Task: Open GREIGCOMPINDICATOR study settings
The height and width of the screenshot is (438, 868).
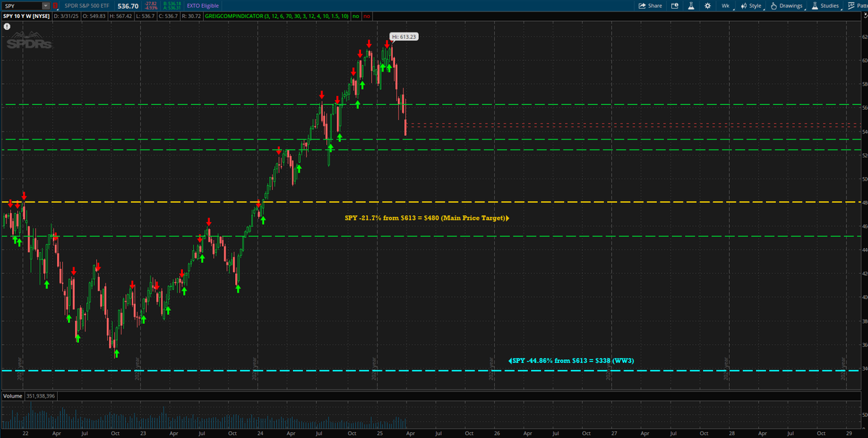Action: pos(277,16)
